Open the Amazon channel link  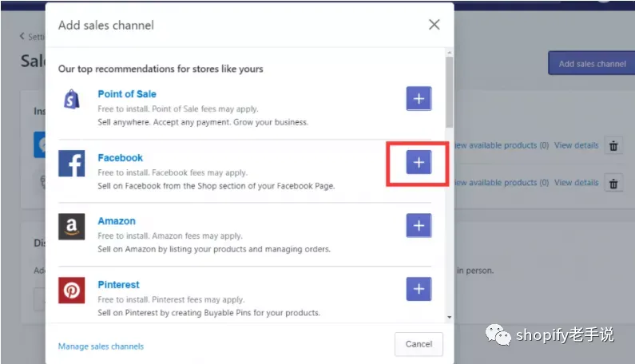pos(117,221)
